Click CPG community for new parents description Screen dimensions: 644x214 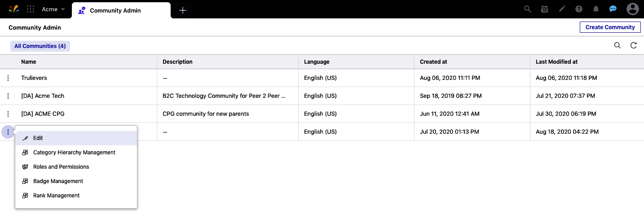(x=206, y=114)
